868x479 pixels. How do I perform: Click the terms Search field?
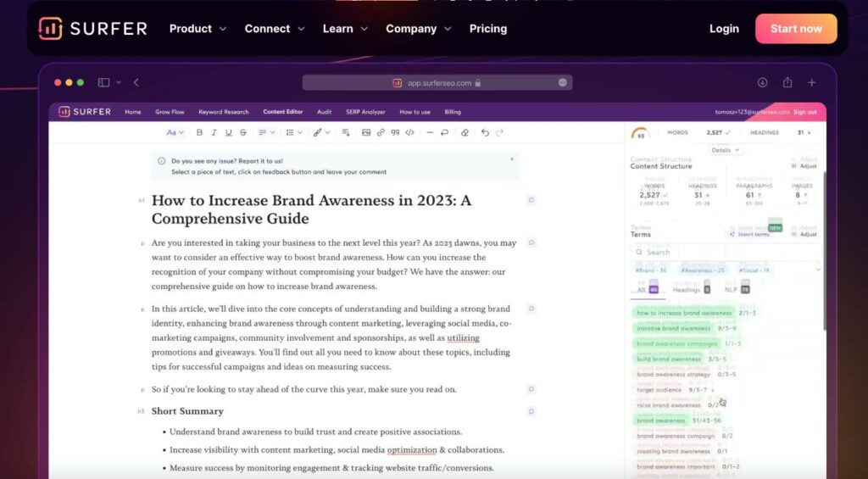coord(726,252)
